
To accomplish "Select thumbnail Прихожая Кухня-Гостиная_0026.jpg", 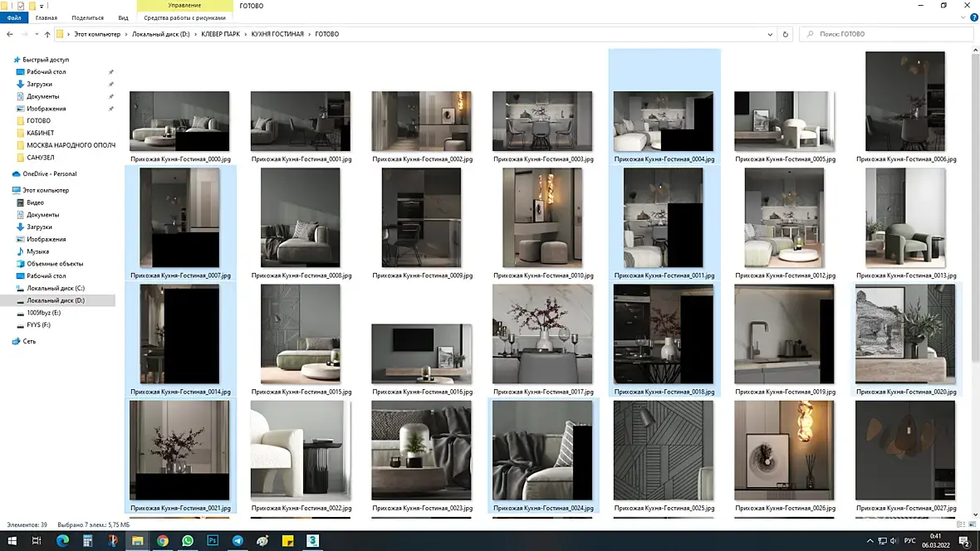I will (784, 451).
